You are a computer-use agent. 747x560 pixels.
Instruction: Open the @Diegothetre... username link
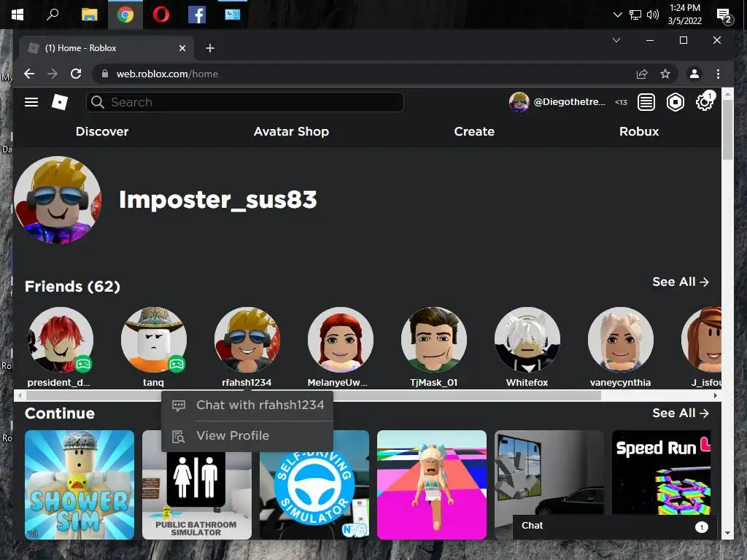tap(569, 102)
